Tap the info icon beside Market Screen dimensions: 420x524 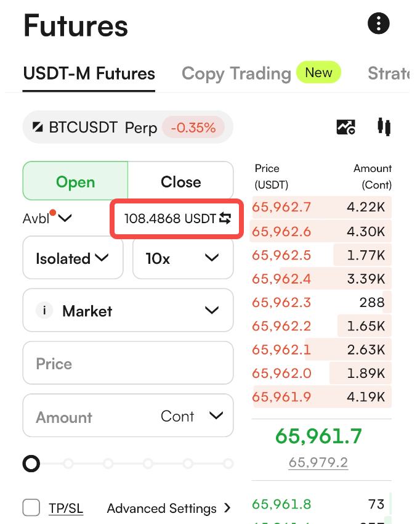click(x=44, y=311)
